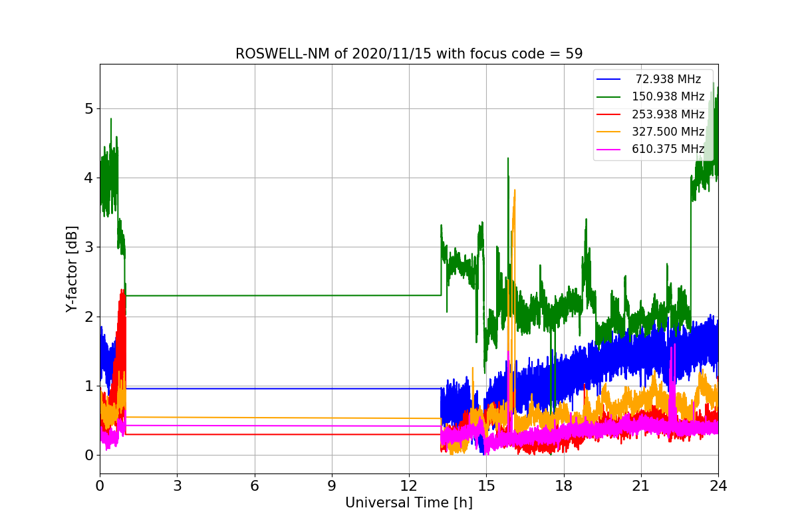
Task: Click the blue line sample in legend
Action: click(609, 80)
